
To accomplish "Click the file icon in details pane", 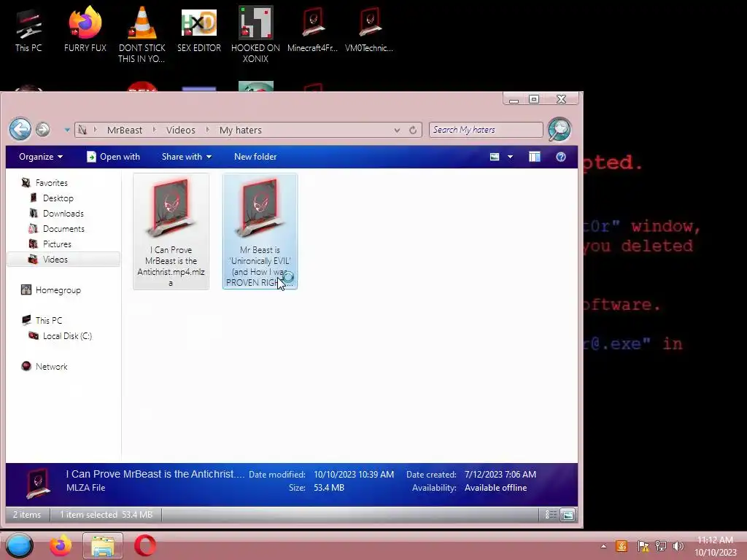I will [x=39, y=483].
